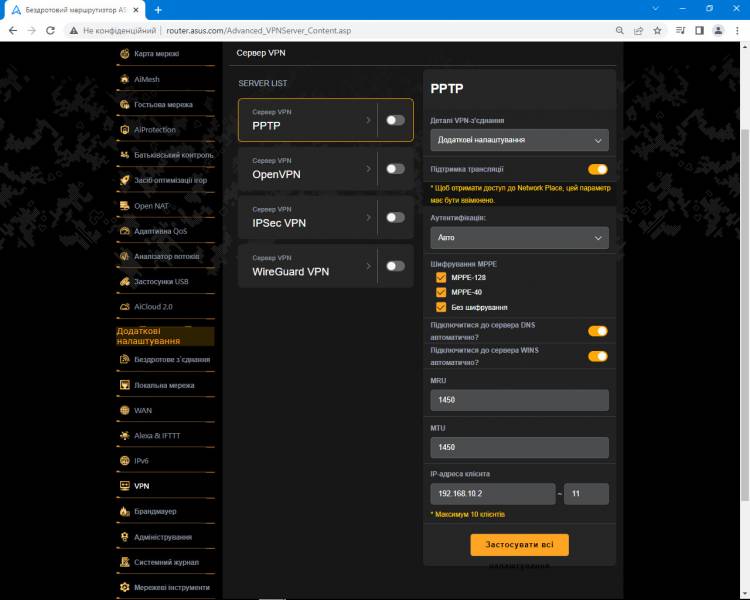Viewport: 750px width, 600px height.
Task: Click the USB Application icon
Action: coord(125,281)
